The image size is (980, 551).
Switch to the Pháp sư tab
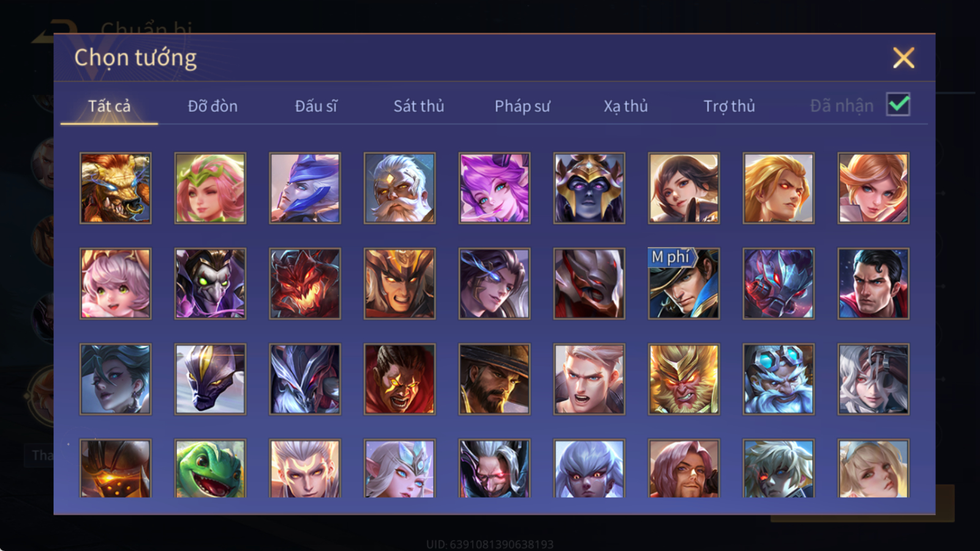click(x=522, y=106)
